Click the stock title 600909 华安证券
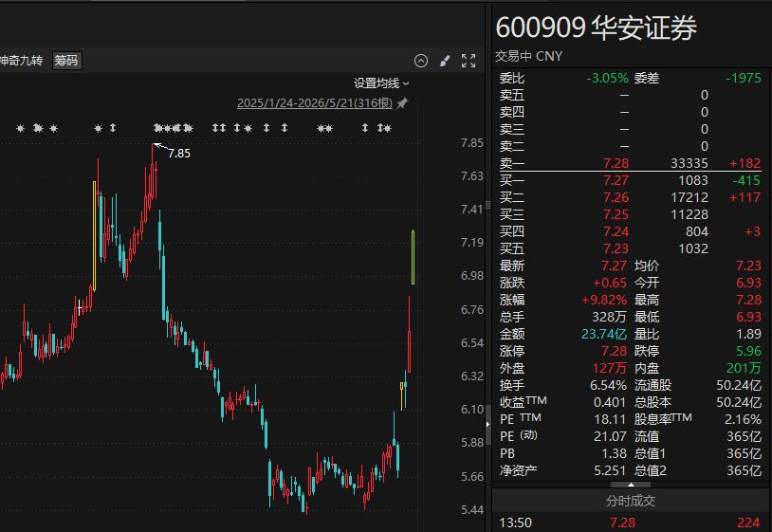Viewport: 772px width, 532px height. point(597,28)
